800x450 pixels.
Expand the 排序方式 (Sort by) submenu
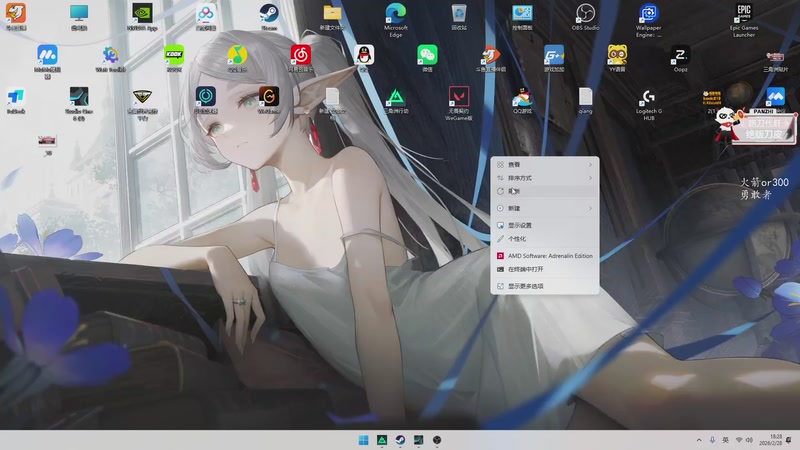point(545,178)
